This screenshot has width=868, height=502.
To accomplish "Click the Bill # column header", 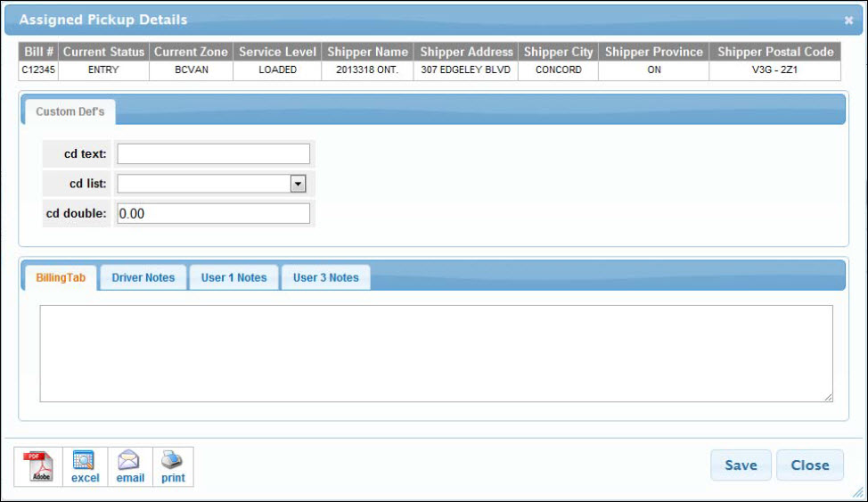I will tap(38, 52).
